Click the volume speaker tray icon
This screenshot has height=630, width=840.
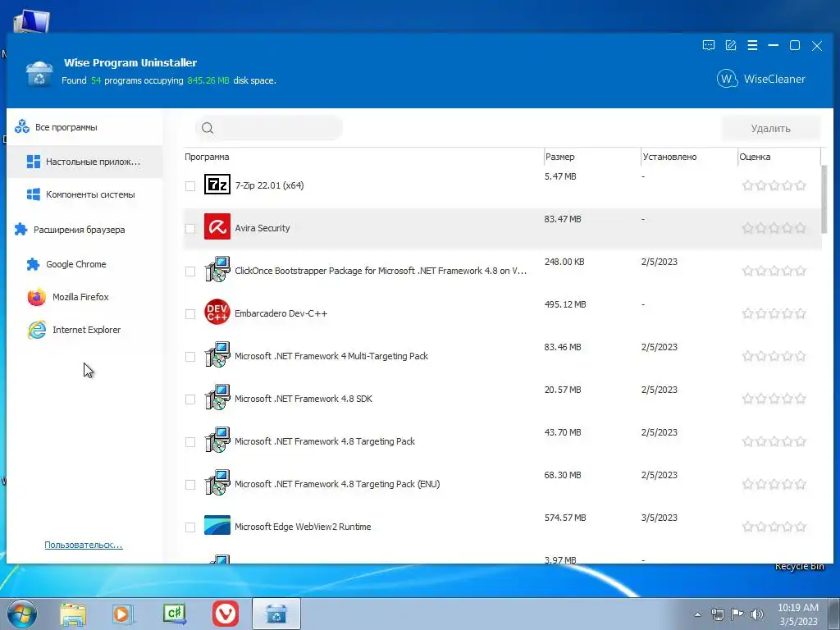[757, 614]
